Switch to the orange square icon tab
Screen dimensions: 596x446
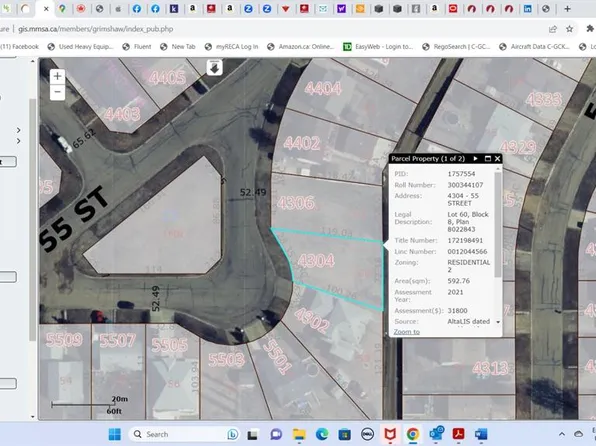pyautogui.click(x=360, y=9)
